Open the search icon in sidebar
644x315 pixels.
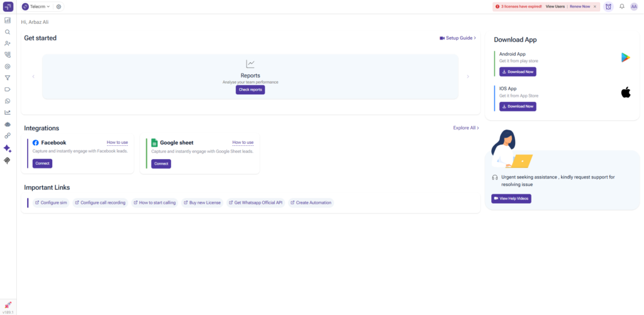[x=8, y=31]
